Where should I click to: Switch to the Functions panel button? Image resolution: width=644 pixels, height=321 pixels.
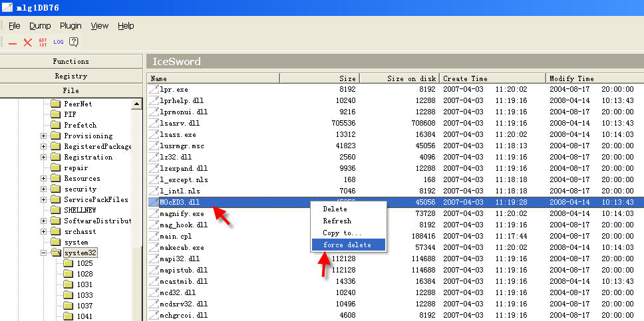pos(71,61)
